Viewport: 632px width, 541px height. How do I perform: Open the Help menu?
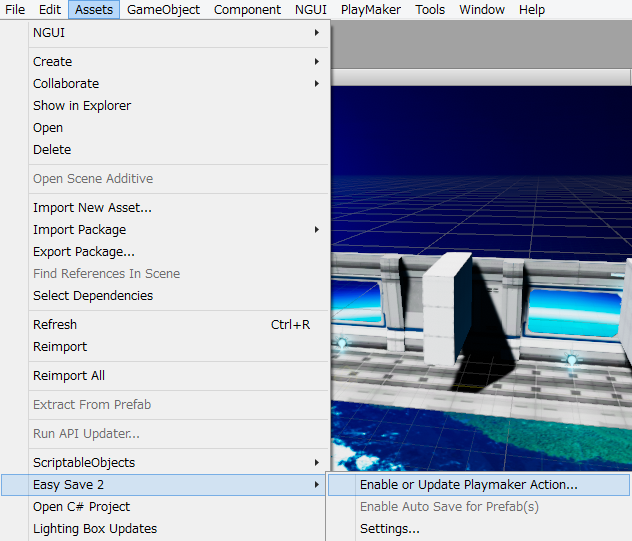[532, 9]
